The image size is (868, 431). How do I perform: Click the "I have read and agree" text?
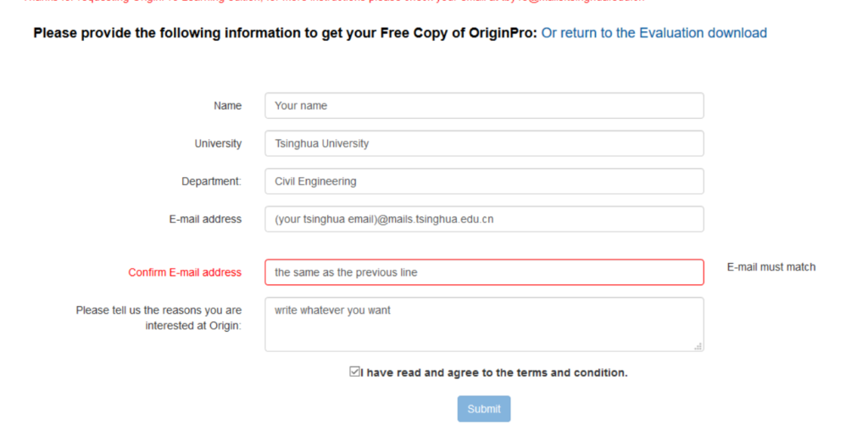coord(494,372)
